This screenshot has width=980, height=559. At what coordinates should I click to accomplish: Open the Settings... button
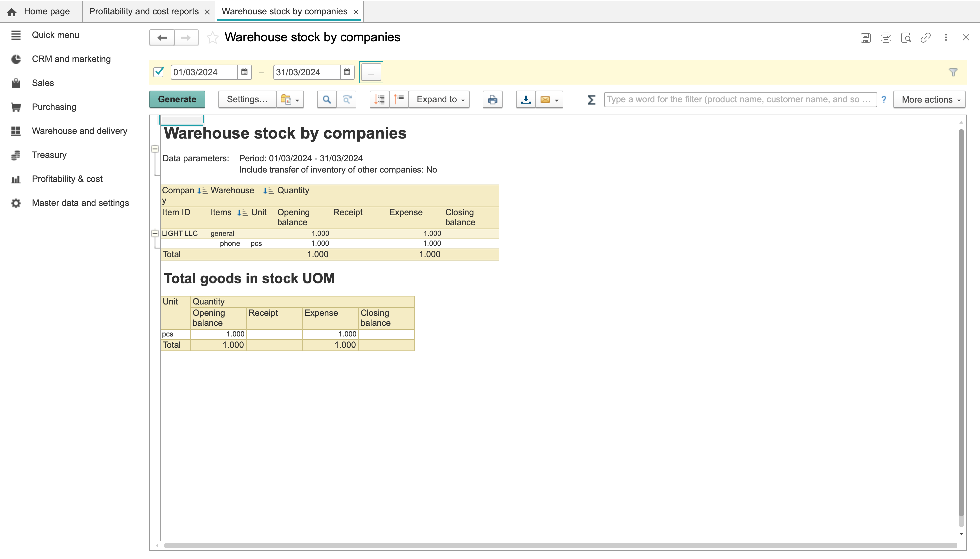click(247, 99)
